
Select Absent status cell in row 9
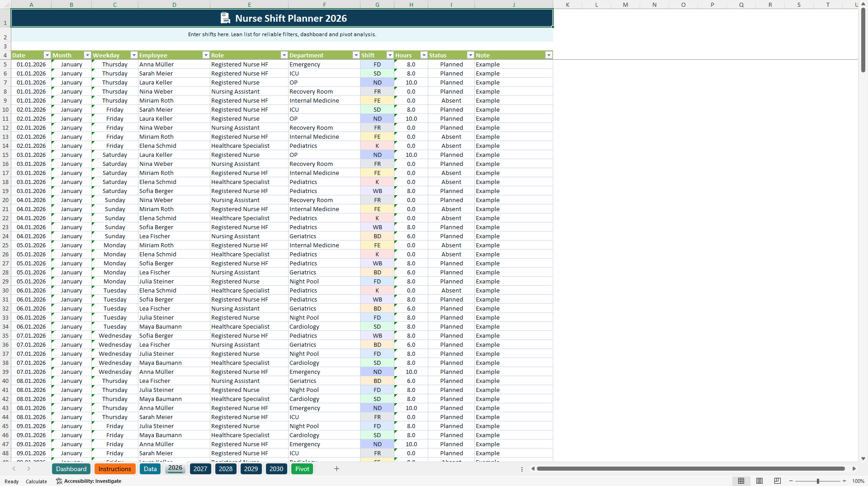[x=451, y=100]
